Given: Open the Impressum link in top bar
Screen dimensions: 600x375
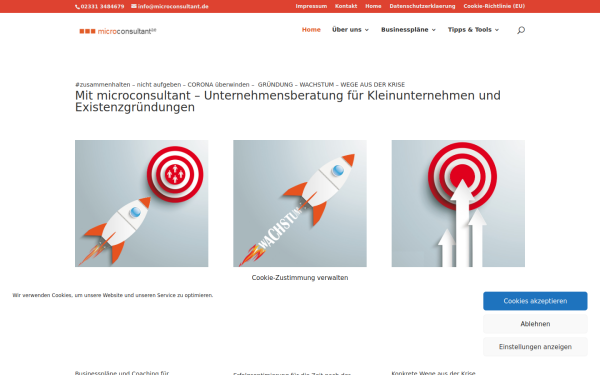Looking at the screenshot, I should click(311, 6).
